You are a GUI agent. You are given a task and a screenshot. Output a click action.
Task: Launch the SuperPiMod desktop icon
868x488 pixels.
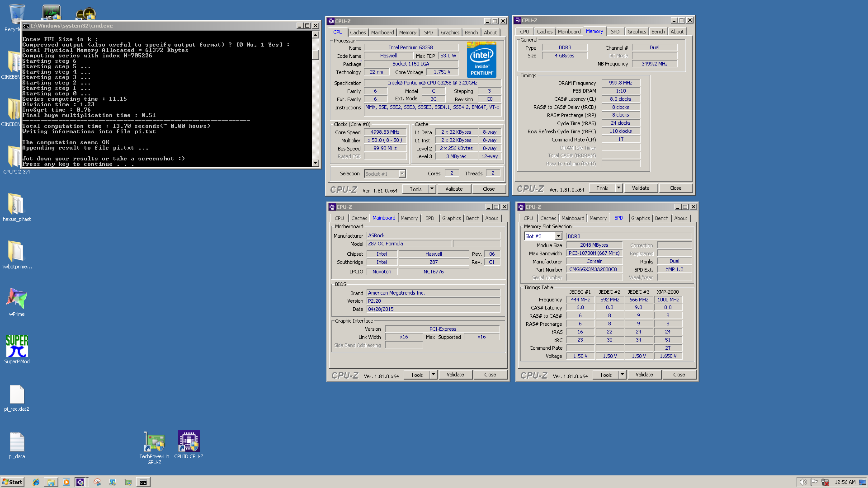17,349
